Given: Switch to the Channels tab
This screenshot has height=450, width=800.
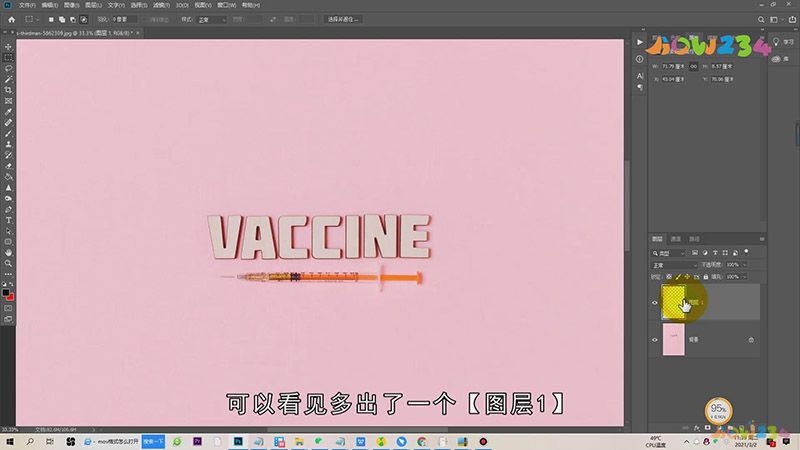Looking at the screenshot, I should 676,239.
